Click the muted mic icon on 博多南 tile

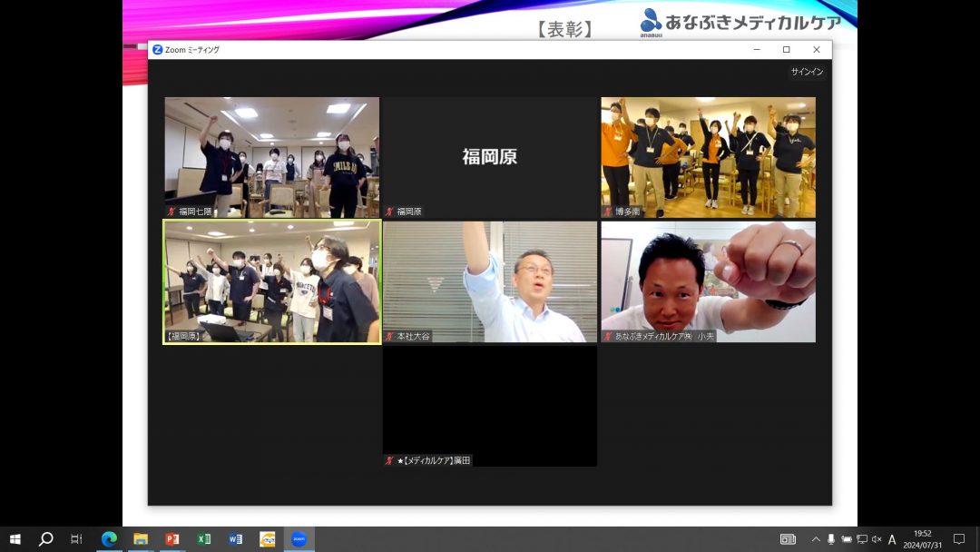(x=608, y=212)
